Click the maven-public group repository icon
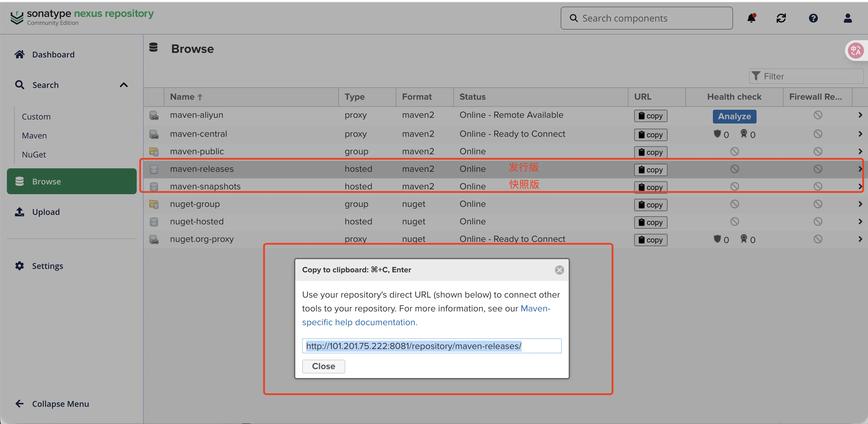The image size is (868, 424). (x=154, y=152)
